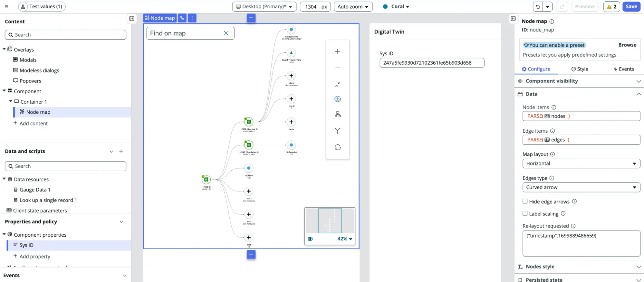Open the Events tab in right panel
644x282 pixels.
click(623, 69)
